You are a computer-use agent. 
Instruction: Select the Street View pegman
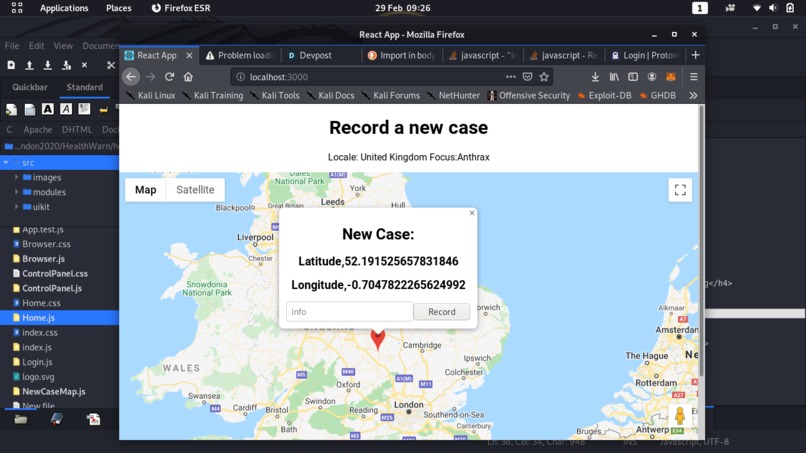pyautogui.click(x=680, y=415)
